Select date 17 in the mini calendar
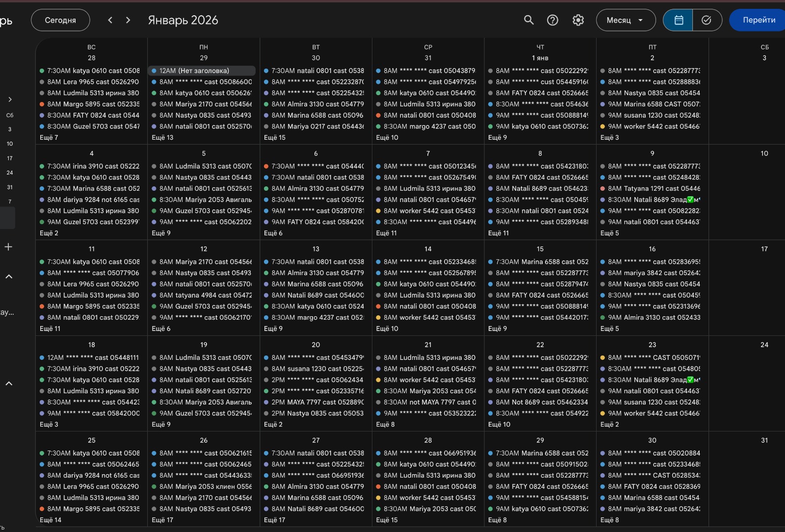Screen dimensions: 785x532 point(9,158)
